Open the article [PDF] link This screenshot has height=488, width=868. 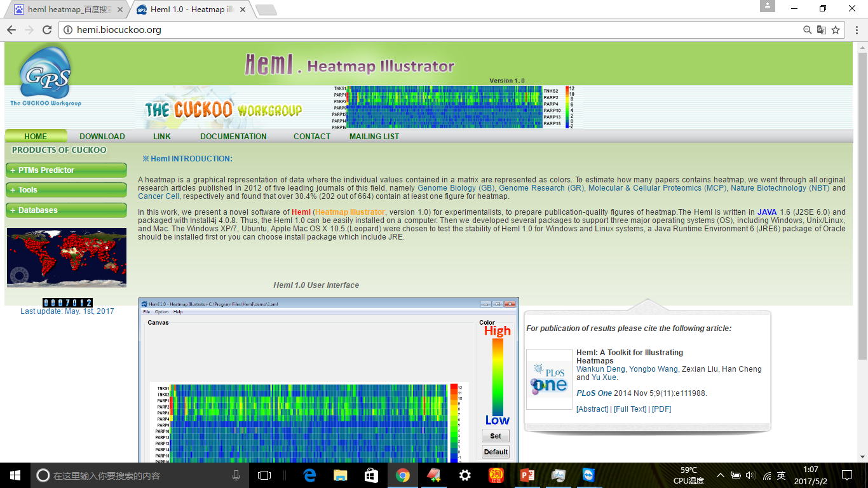(x=661, y=409)
